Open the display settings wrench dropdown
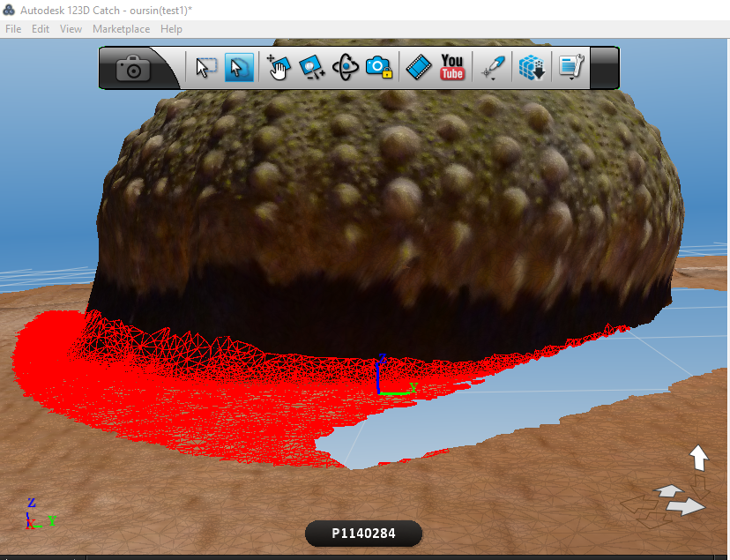 (571, 68)
